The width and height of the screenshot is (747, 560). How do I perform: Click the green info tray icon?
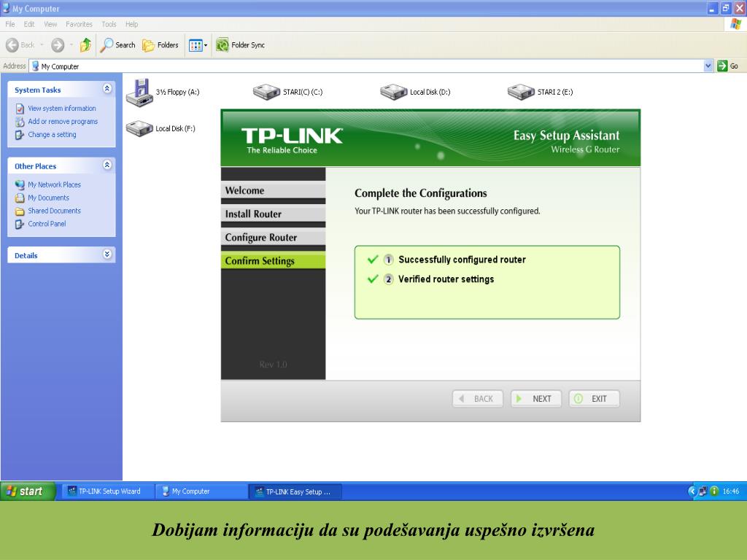(714, 491)
